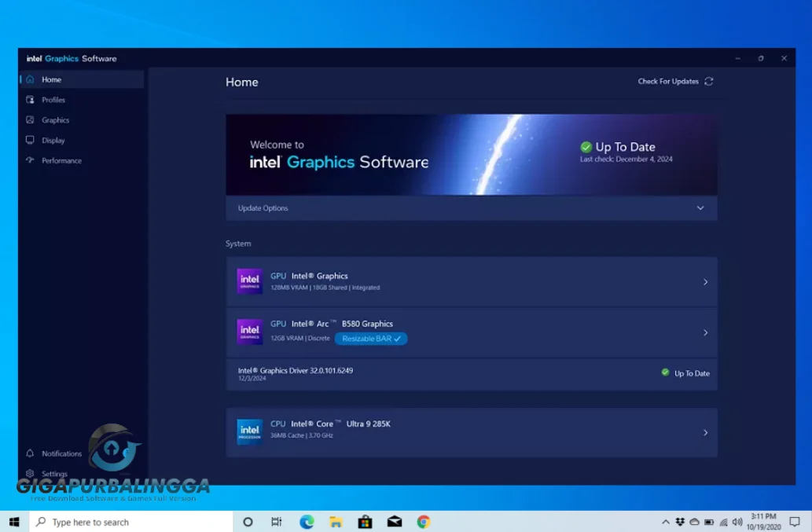Click the Profiles sidebar icon

click(30, 99)
